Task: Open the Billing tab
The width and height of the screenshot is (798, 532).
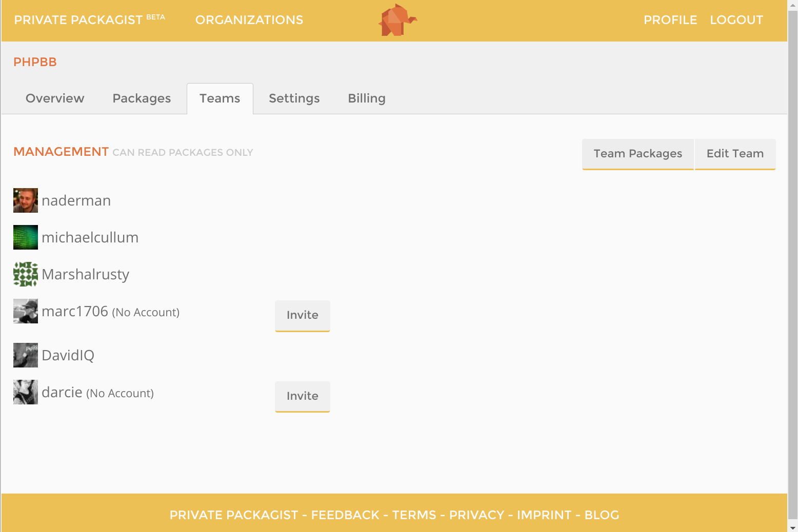Action: (x=367, y=98)
